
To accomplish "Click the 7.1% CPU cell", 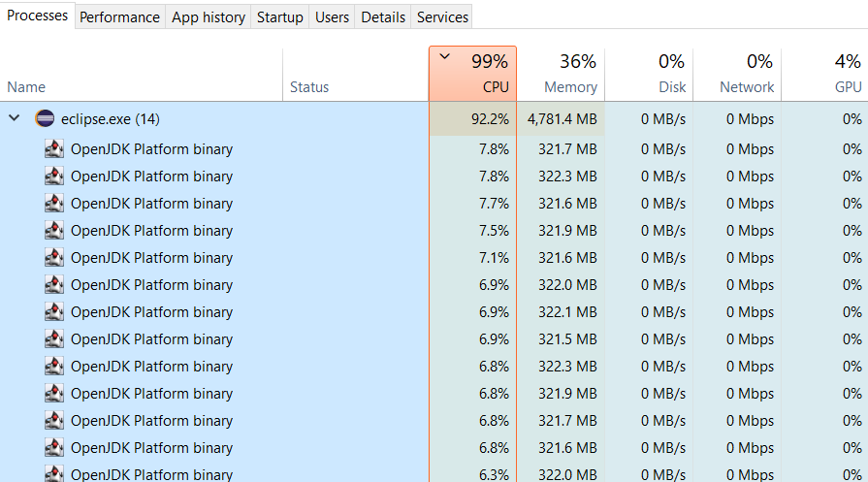I will [x=472, y=258].
